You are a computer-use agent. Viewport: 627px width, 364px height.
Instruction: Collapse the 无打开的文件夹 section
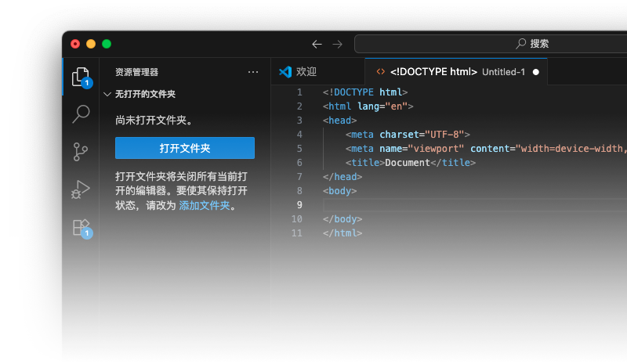click(107, 94)
